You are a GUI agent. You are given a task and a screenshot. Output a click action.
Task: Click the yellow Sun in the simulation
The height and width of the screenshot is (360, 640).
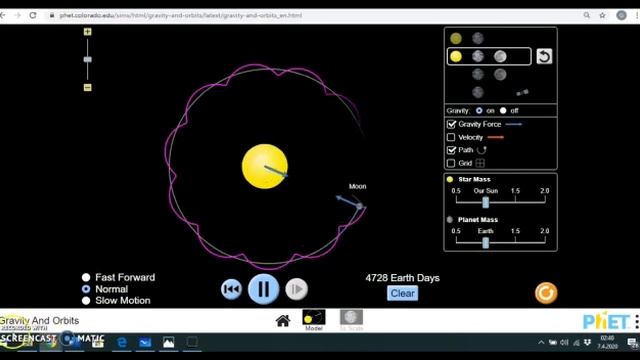click(264, 166)
